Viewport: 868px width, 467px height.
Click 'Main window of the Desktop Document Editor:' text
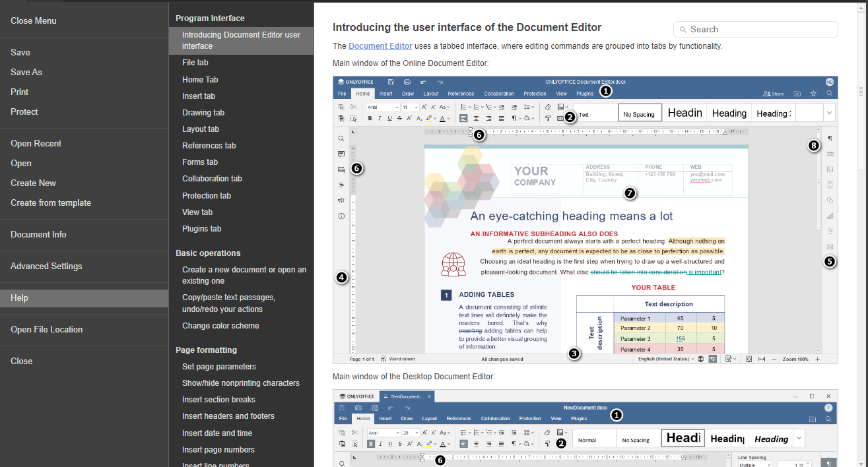pos(414,377)
